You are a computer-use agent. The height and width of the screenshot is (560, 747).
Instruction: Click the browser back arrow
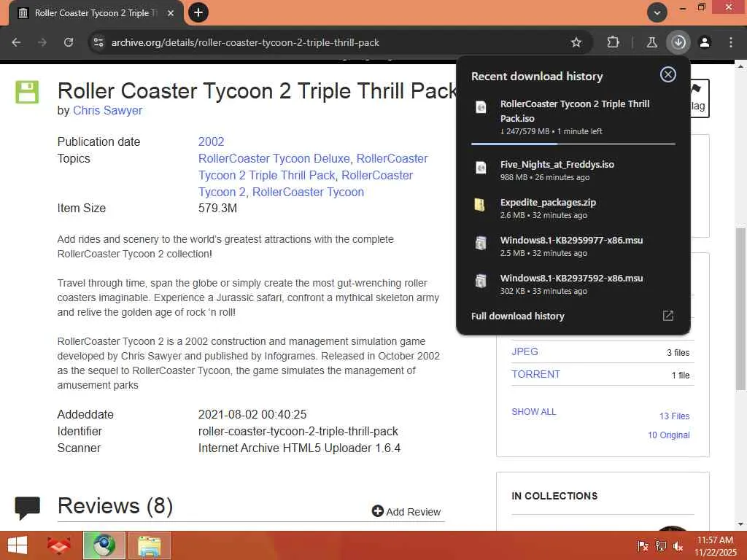(16, 42)
